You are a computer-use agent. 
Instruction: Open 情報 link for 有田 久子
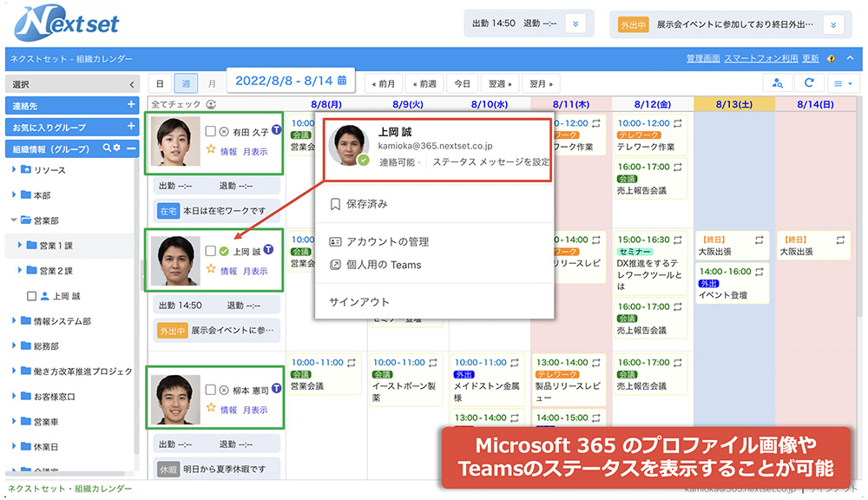coord(228,151)
